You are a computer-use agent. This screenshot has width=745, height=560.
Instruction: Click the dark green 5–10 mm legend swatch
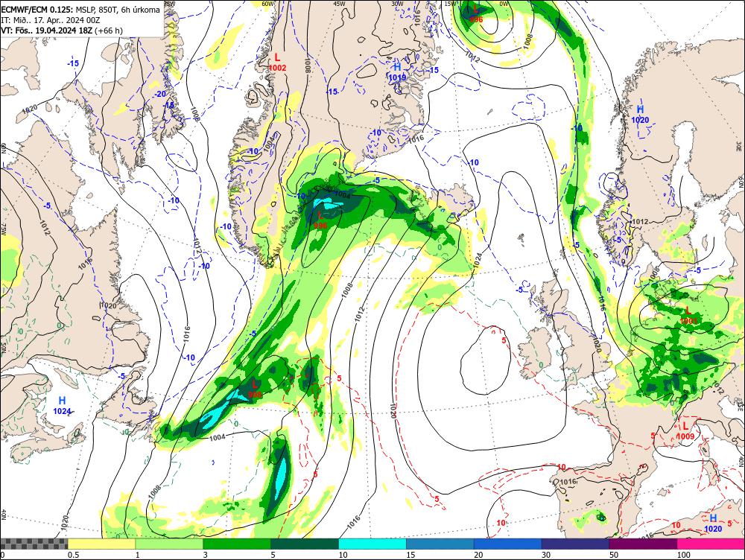pyautogui.click(x=305, y=544)
